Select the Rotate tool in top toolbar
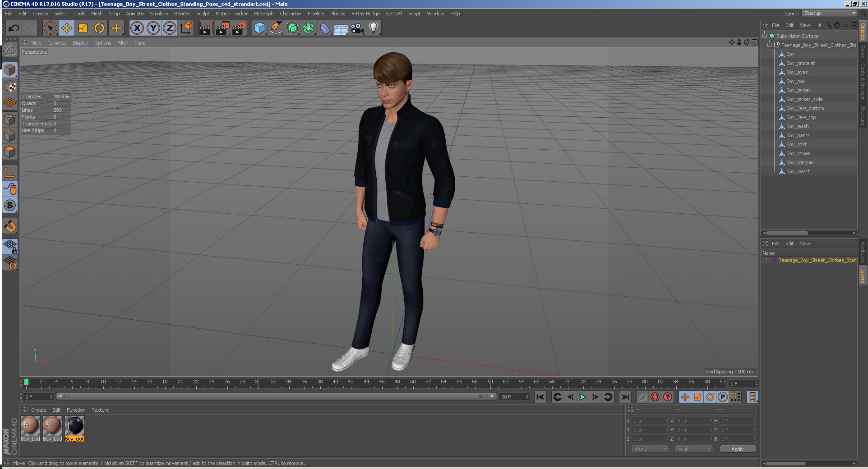Screen dimensions: 868x469 click(99, 28)
